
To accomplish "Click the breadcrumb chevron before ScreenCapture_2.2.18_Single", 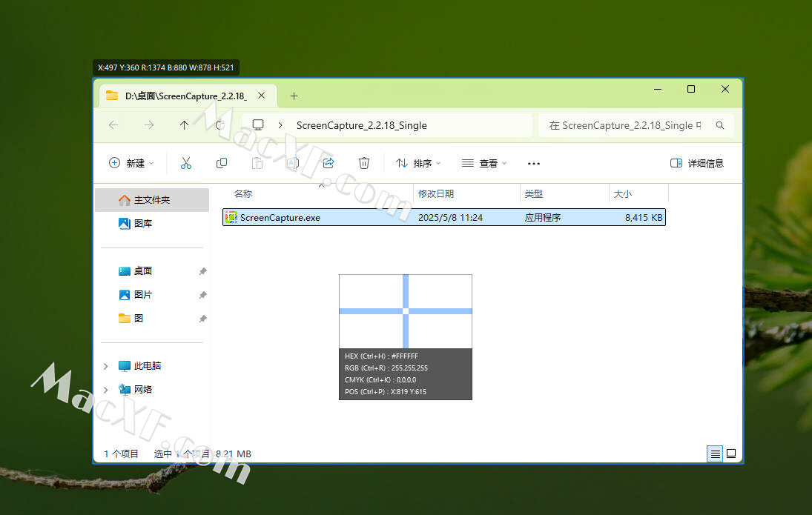I will (x=280, y=124).
